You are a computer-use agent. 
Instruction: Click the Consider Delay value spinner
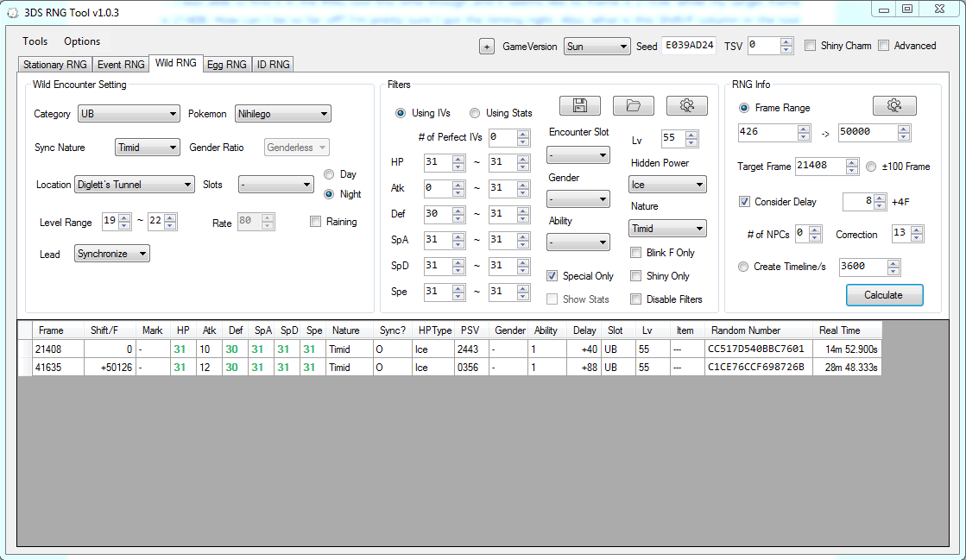(x=880, y=201)
